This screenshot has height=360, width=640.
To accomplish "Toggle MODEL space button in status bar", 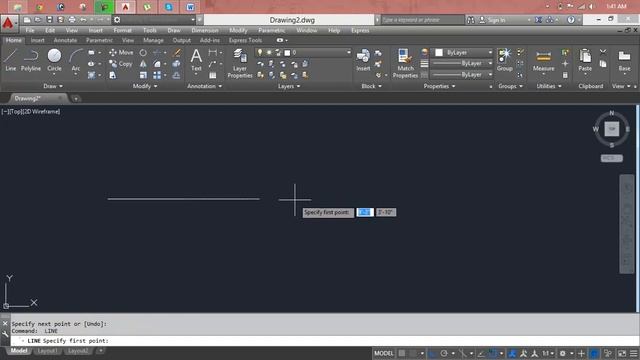I will [384, 353].
